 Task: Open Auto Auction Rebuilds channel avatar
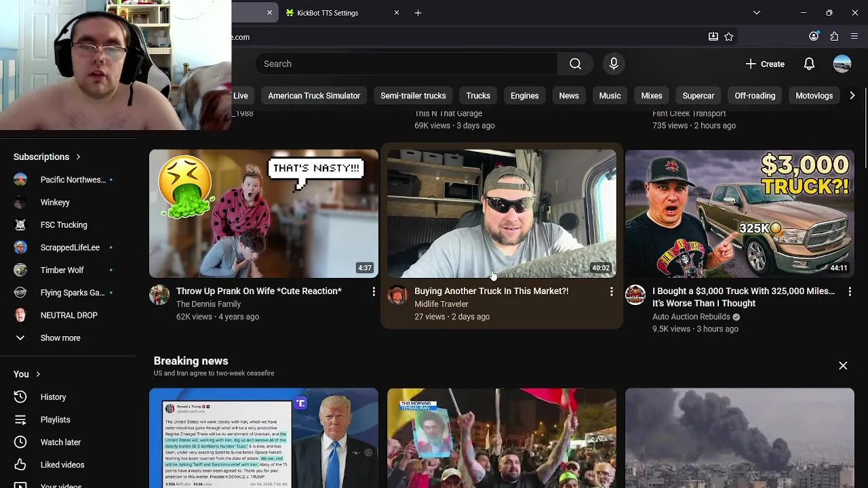click(635, 295)
